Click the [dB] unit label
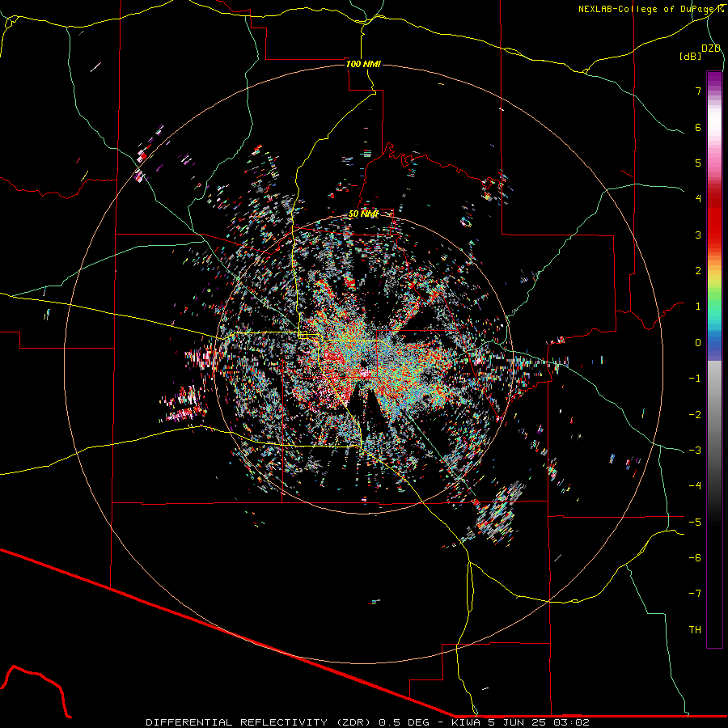This screenshot has height=728, width=728. pos(690,56)
